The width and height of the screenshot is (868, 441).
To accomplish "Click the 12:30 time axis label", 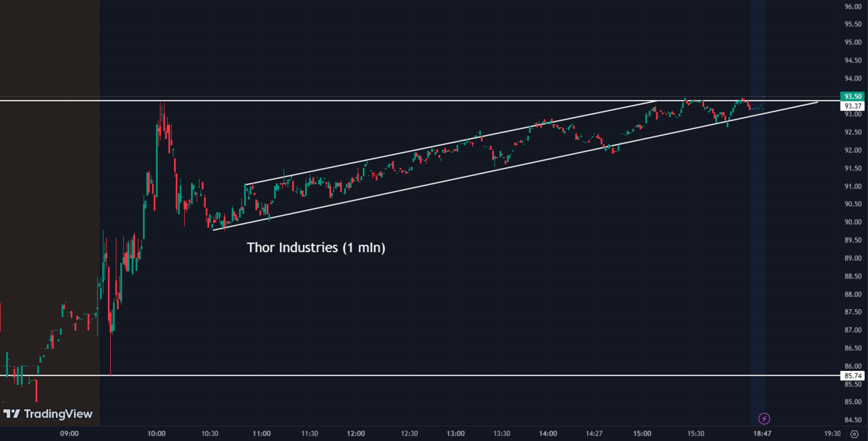I will [x=408, y=434].
